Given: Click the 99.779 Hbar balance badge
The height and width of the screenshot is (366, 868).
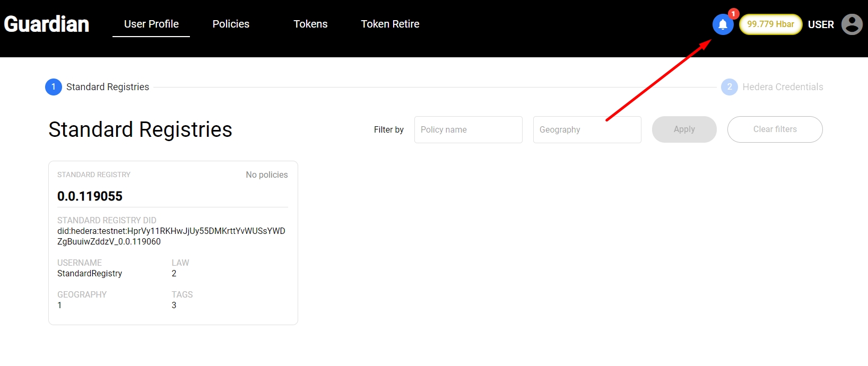Looking at the screenshot, I should click(770, 24).
